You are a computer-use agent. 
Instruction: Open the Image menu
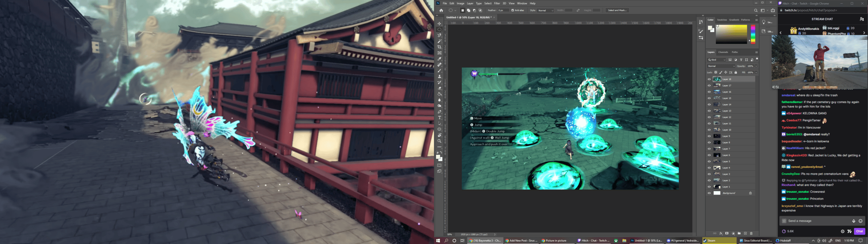point(460,3)
